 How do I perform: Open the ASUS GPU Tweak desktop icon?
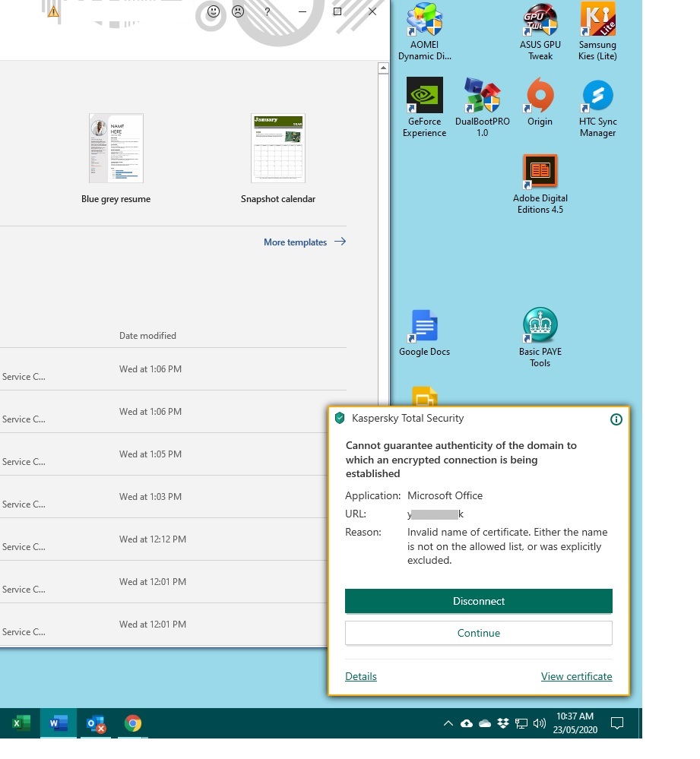(x=540, y=31)
